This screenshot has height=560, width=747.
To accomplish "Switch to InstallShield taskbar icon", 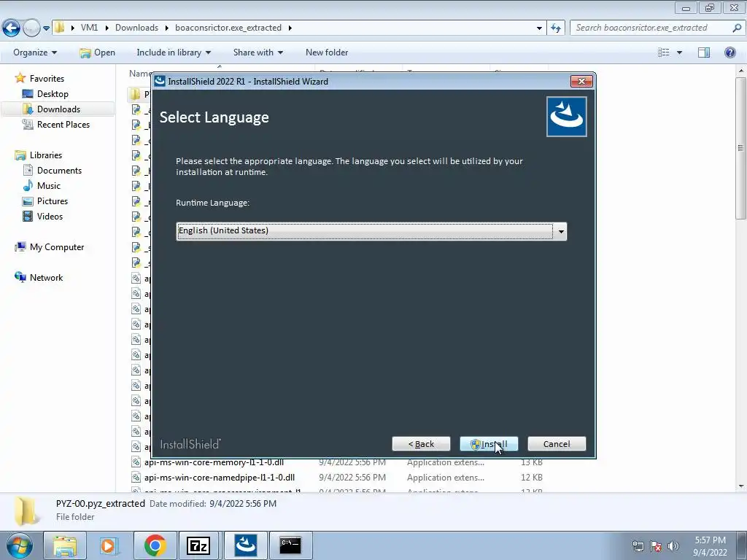I will pyautogui.click(x=246, y=545).
